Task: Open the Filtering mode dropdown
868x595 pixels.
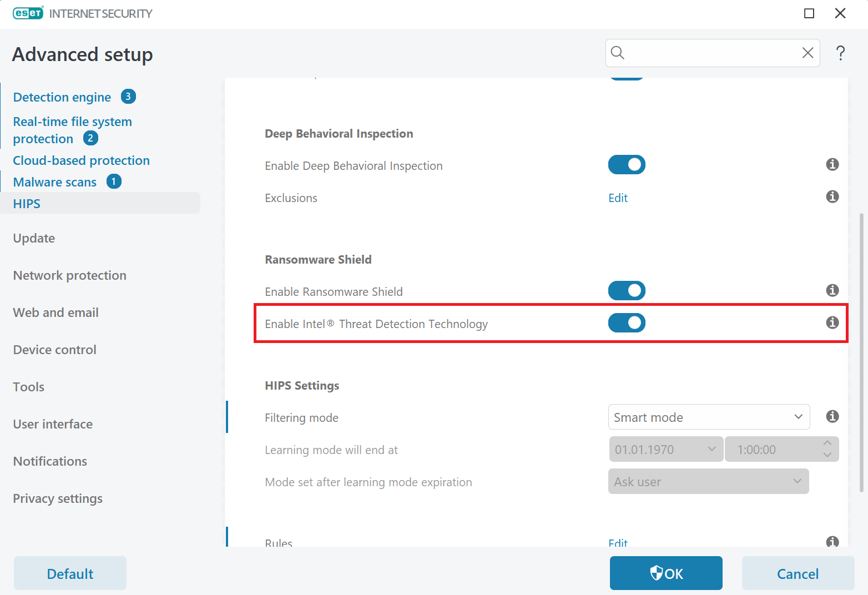Action: point(709,417)
